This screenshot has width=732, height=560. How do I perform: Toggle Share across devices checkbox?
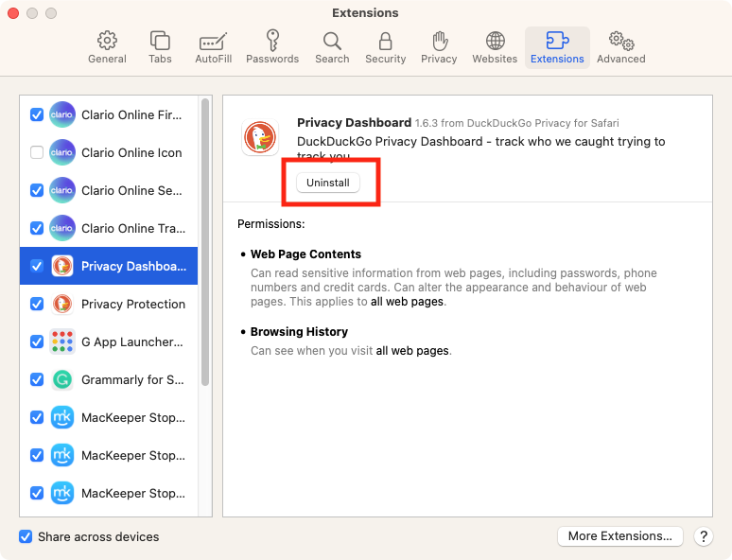[x=26, y=536]
